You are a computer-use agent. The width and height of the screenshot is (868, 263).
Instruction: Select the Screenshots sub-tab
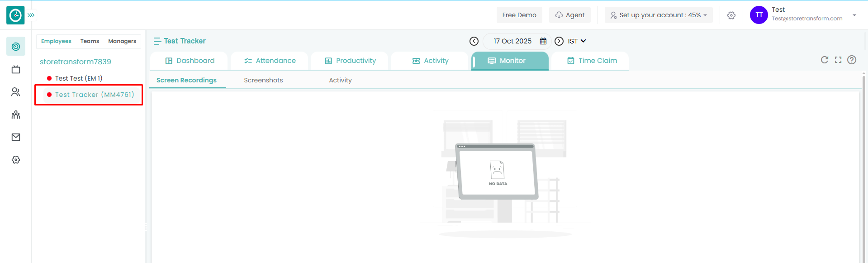click(263, 80)
